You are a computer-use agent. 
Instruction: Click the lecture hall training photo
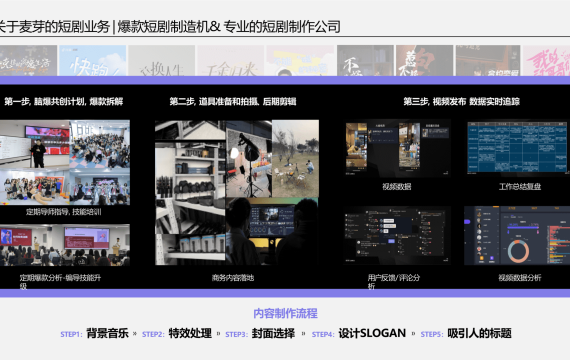pyautogui.click(x=65, y=245)
